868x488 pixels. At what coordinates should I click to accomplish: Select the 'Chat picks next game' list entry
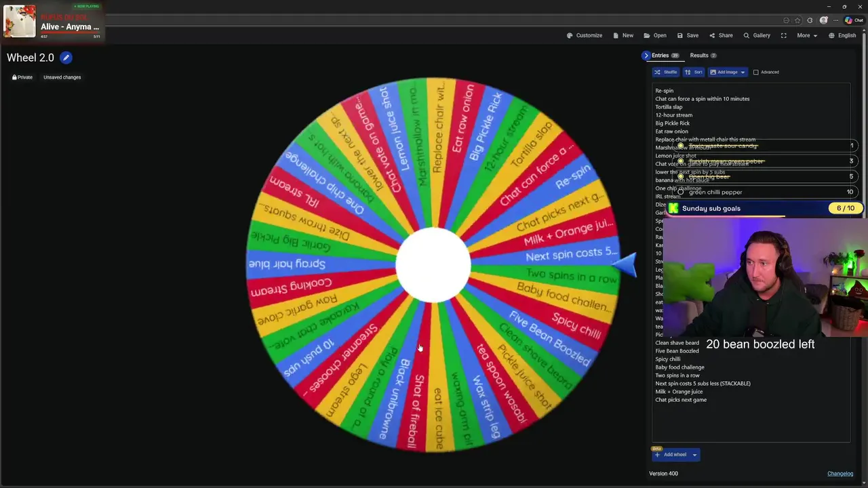tap(681, 400)
